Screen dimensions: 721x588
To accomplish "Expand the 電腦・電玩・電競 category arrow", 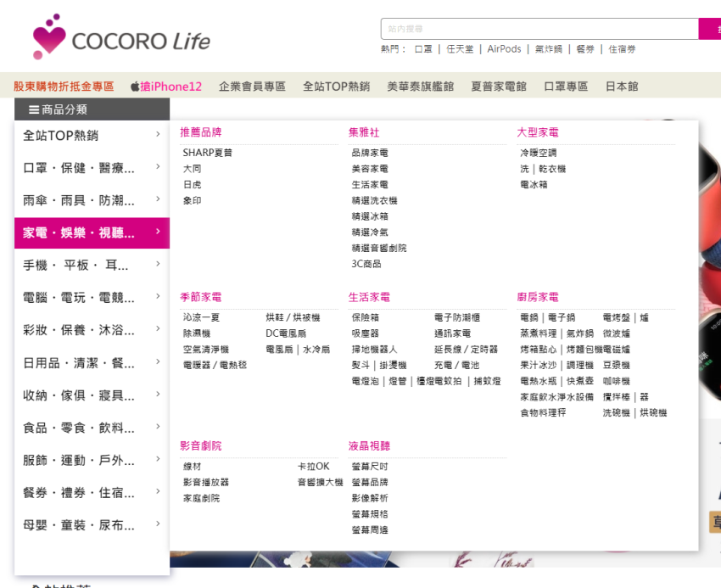I will click(158, 296).
